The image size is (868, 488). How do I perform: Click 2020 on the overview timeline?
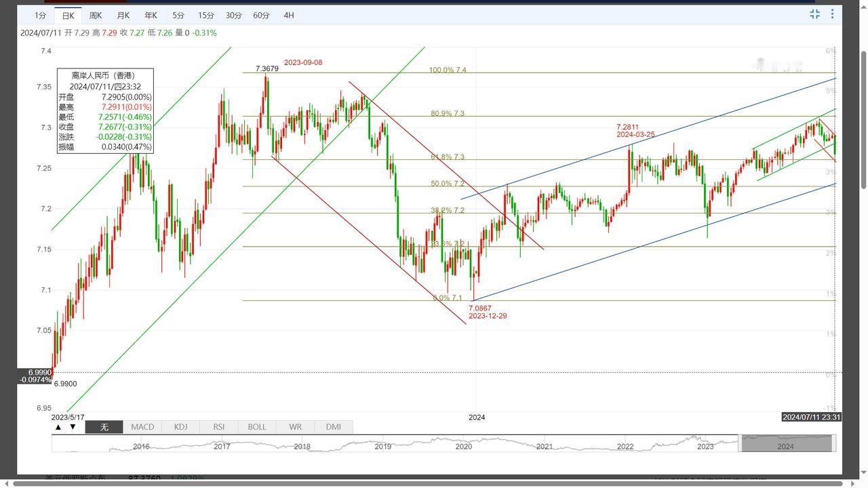pyautogui.click(x=464, y=446)
